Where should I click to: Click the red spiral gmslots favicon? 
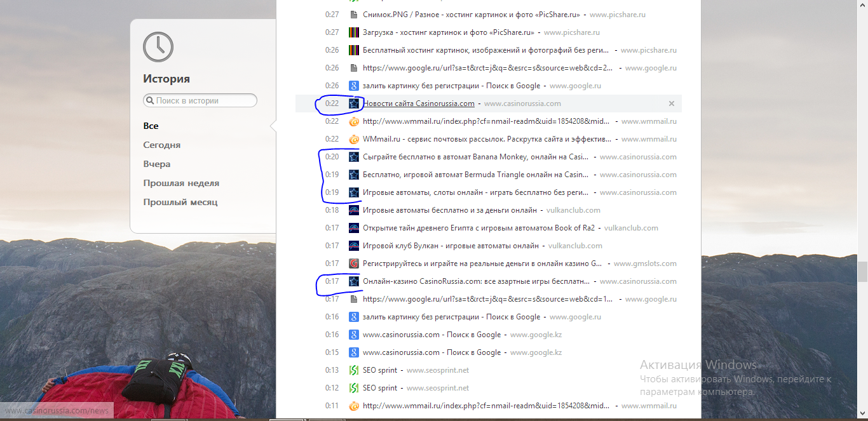point(354,264)
